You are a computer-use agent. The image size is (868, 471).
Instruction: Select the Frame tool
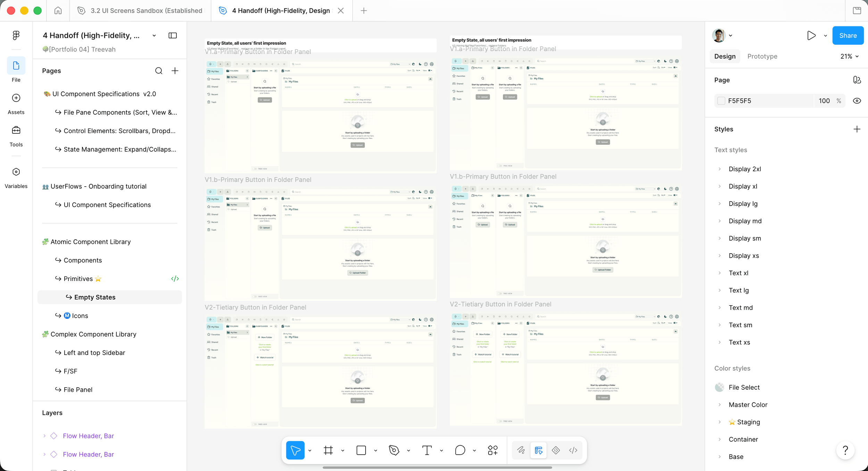click(328, 450)
